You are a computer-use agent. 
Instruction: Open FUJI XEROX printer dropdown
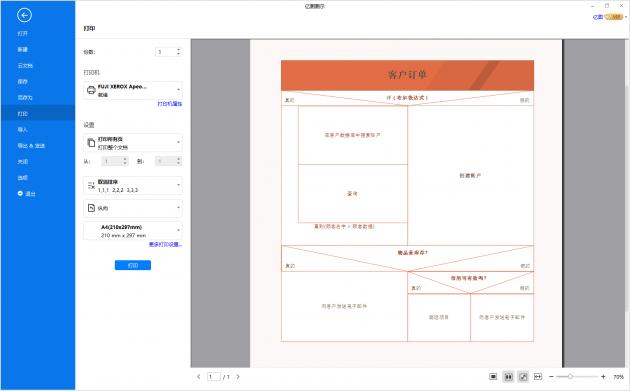[x=133, y=90]
